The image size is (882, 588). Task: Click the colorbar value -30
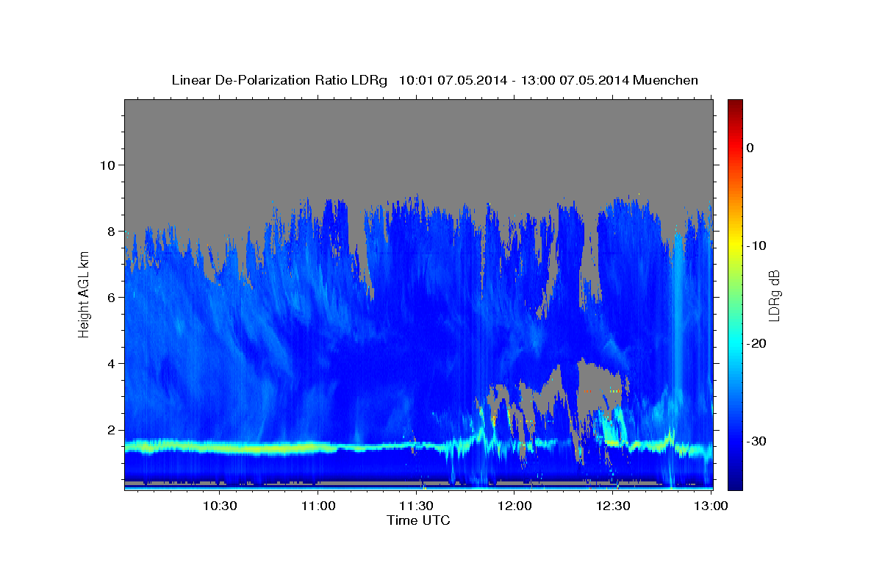point(758,441)
